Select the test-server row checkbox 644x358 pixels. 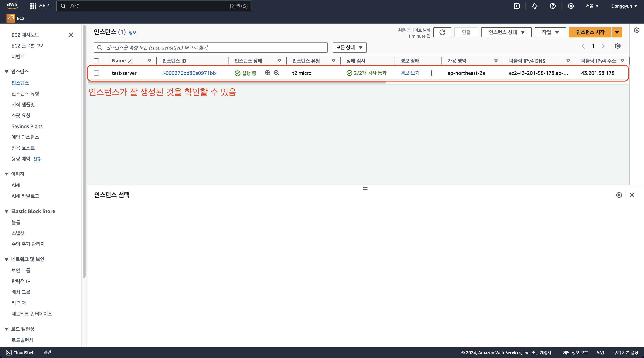click(97, 73)
